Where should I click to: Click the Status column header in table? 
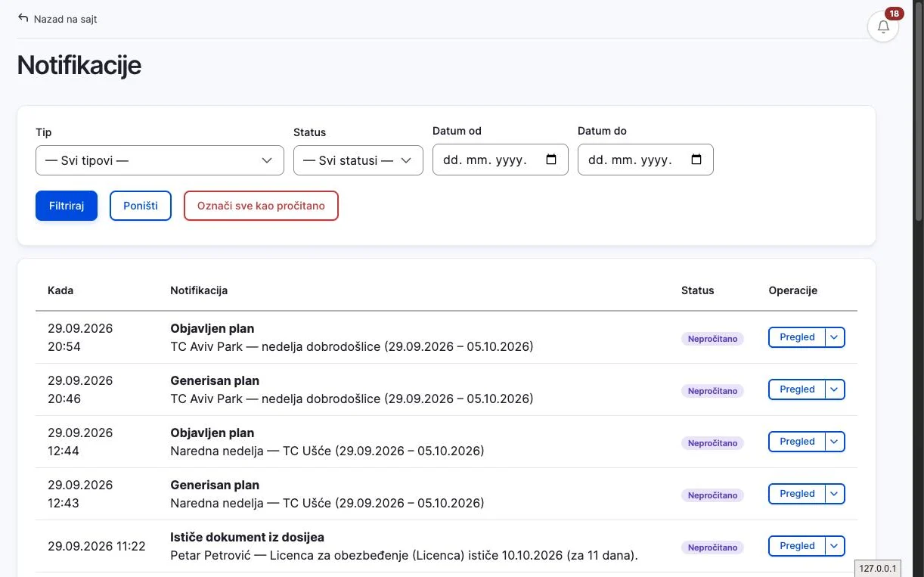coord(698,290)
